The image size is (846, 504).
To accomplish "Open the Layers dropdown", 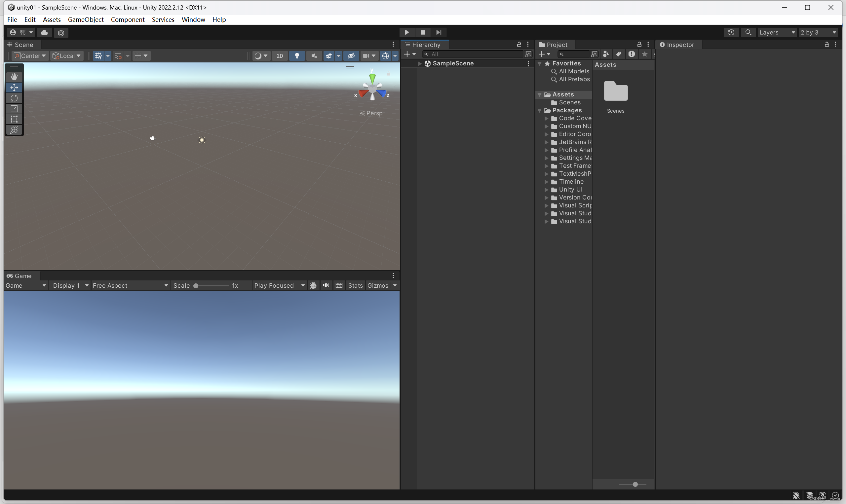I will coord(777,32).
